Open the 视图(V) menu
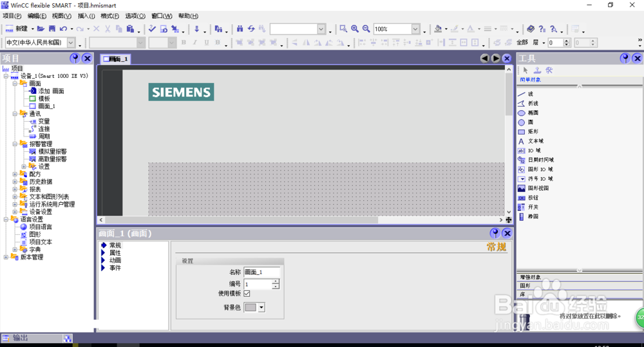The image size is (644, 347). (x=62, y=16)
